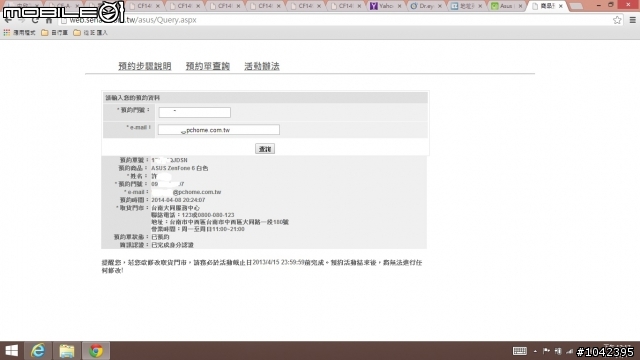Click the Chrome icon in the taskbar

(96, 351)
